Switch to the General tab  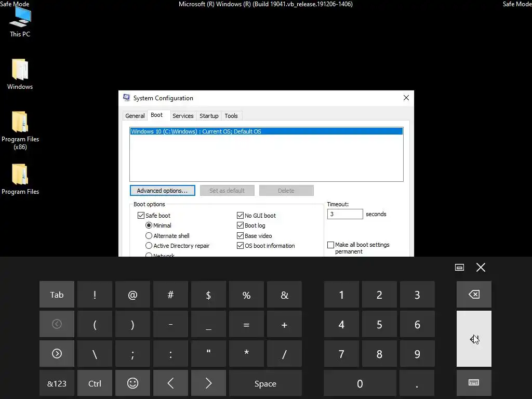(x=135, y=116)
